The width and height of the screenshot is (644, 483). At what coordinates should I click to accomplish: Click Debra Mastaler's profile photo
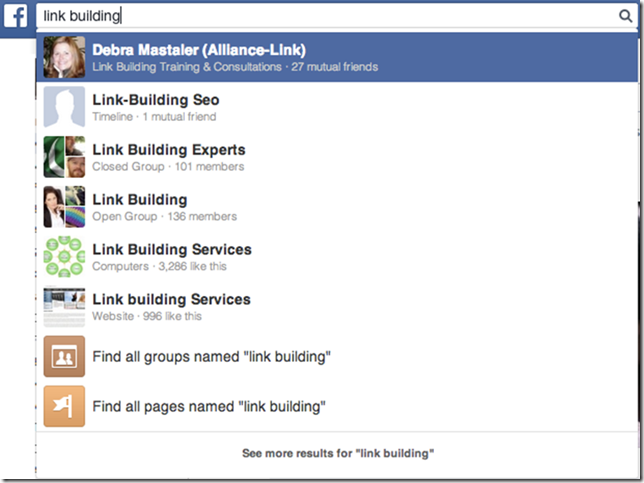(x=64, y=57)
